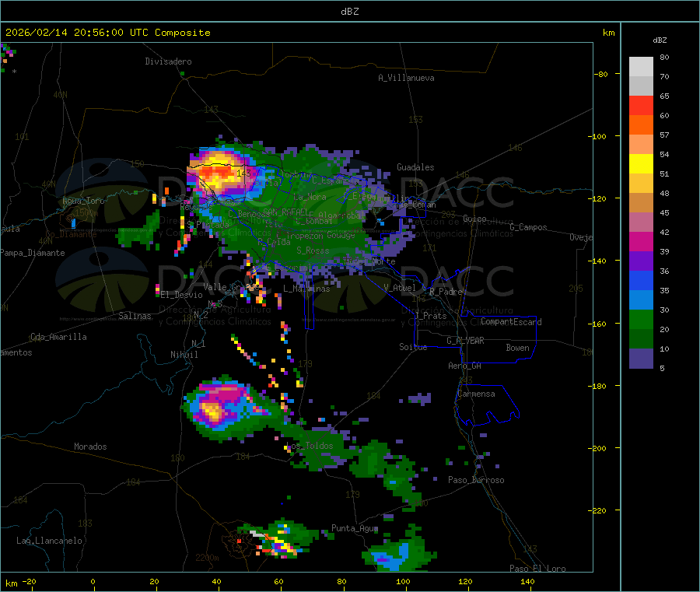Click the 'Soitue' map label
700x592 pixels.
414,347
